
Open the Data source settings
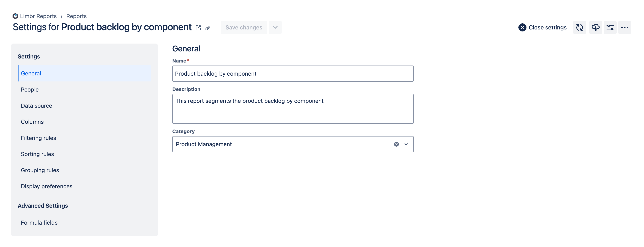click(85, 106)
